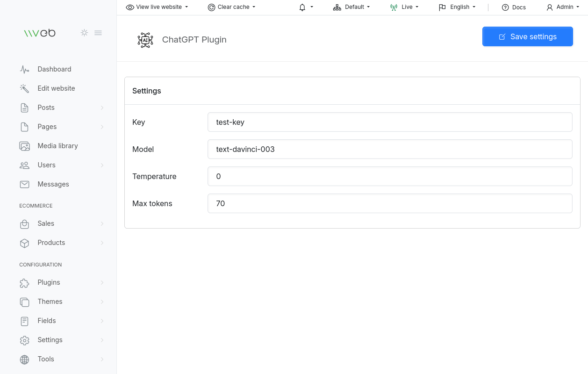The image size is (588, 374).
Task: Click the Dashboard pulse icon
Action: pyautogui.click(x=25, y=69)
